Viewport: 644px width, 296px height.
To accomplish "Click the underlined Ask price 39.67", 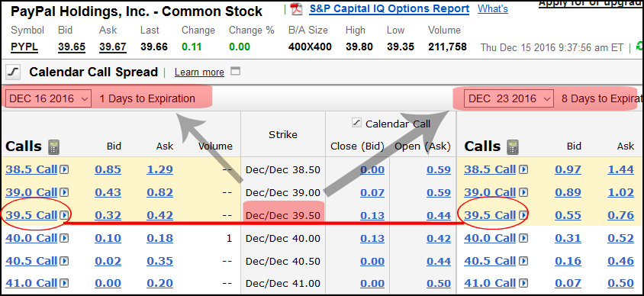I will click(x=112, y=47).
